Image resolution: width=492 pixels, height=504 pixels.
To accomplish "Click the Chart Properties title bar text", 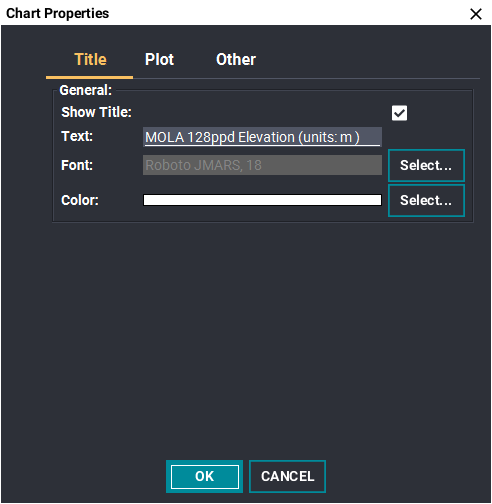I will point(58,14).
